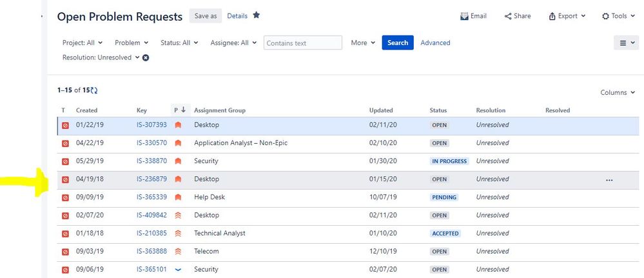Click the priority icon of IS-365101

click(178, 270)
